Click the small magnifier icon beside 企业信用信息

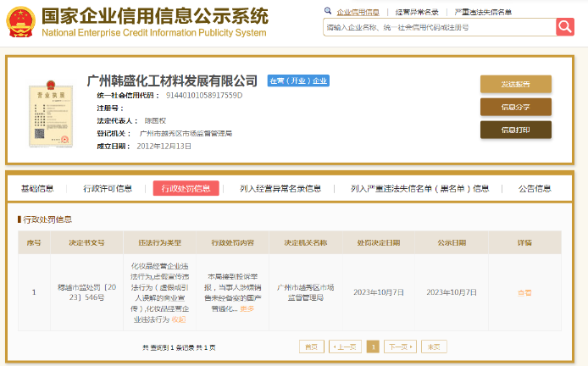click(328, 11)
